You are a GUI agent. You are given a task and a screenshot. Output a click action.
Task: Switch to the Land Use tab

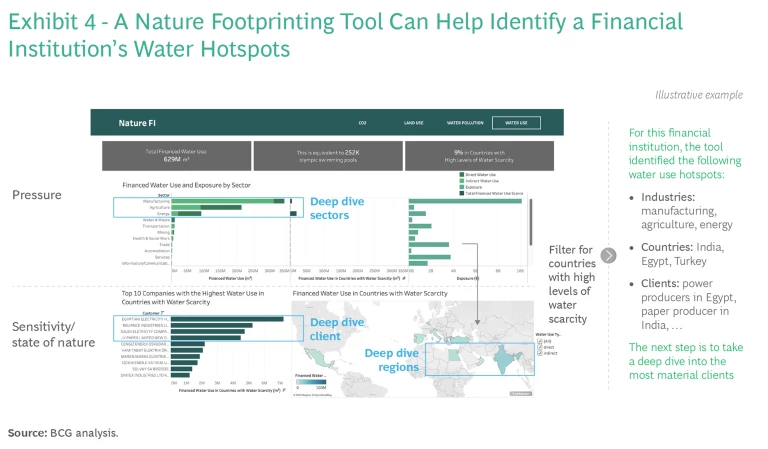(x=413, y=123)
